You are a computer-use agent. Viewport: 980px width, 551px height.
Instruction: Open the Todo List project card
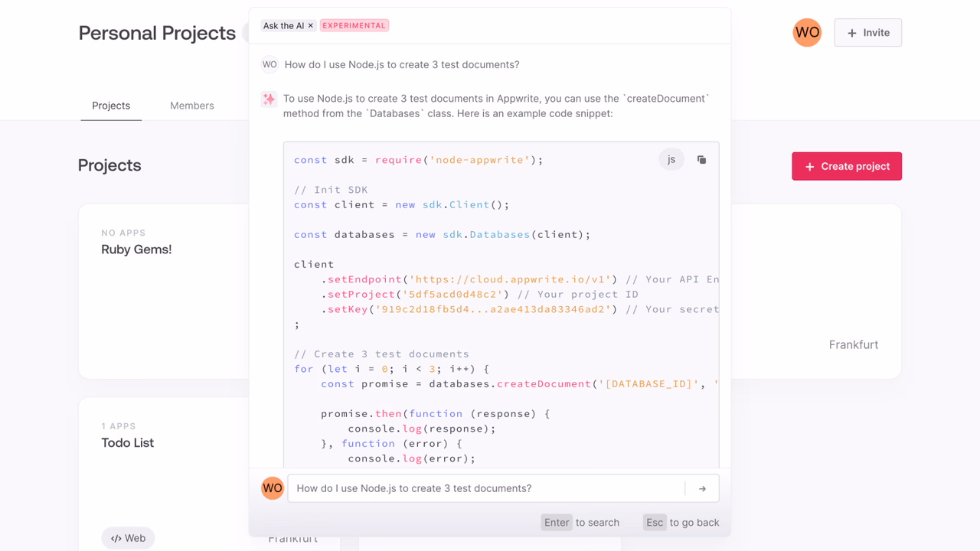click(x=163, y=473)
